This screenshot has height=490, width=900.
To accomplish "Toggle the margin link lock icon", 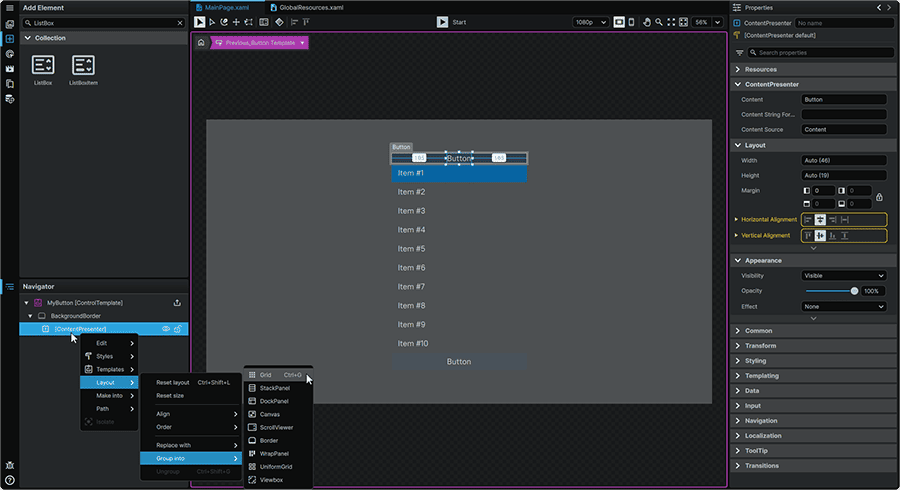I will click(879, 197).
